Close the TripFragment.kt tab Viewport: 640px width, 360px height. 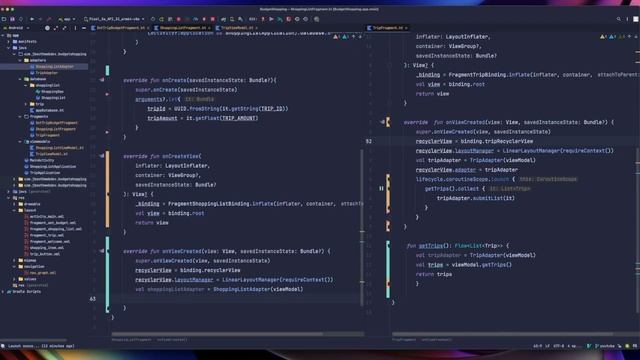click(x=406, y=28)
